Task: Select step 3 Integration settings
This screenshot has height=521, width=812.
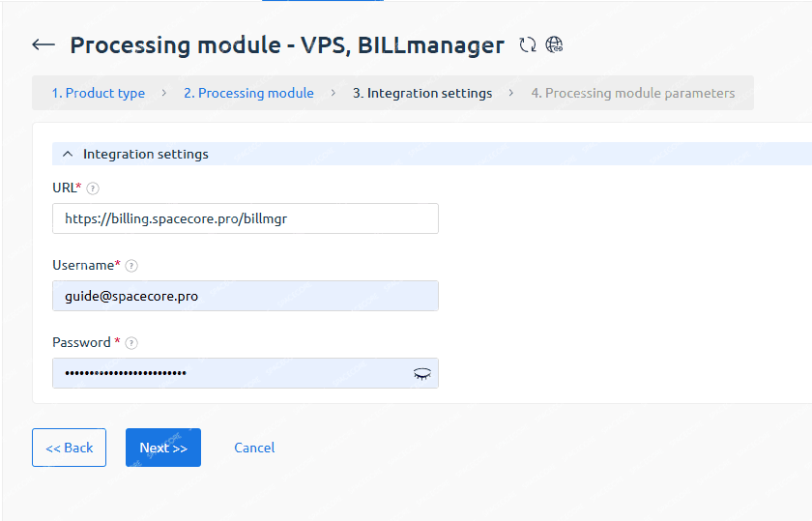Action: tap(422, 94)
